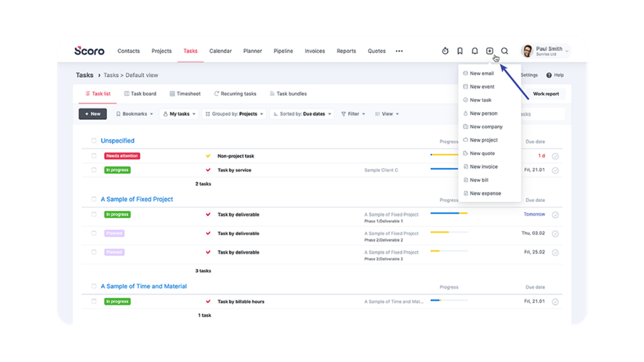Click progress bar of Thu, 03.02 task
644x362 pixels.
pyautogui.click(x=449, y=232)
